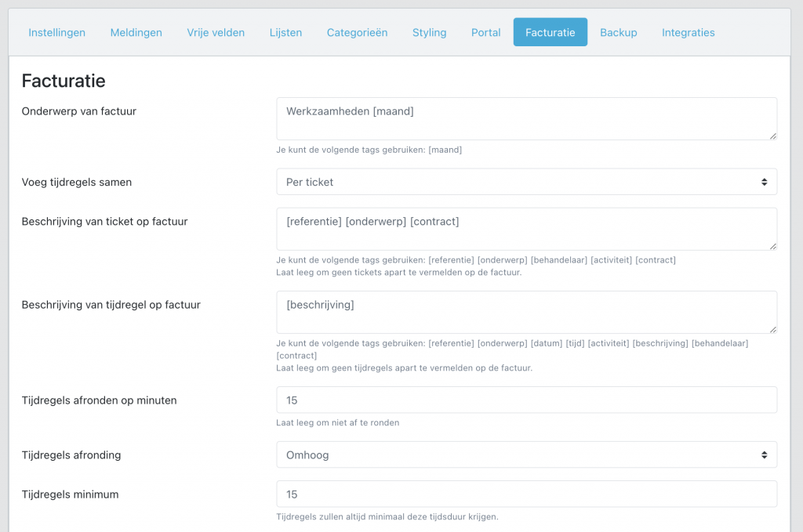Click the hint text ending with [maand]
Screen dimensions: 803x532
369,150
